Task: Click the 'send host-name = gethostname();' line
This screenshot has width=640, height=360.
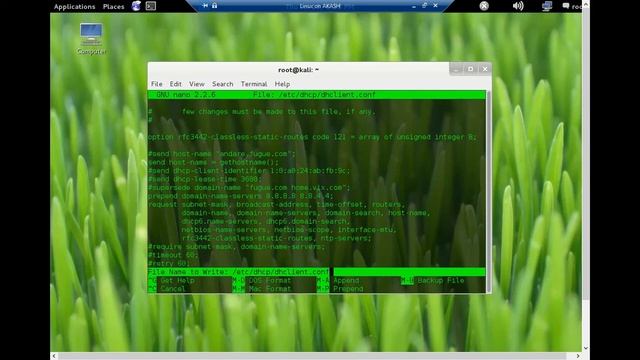Action: point(213,162)
